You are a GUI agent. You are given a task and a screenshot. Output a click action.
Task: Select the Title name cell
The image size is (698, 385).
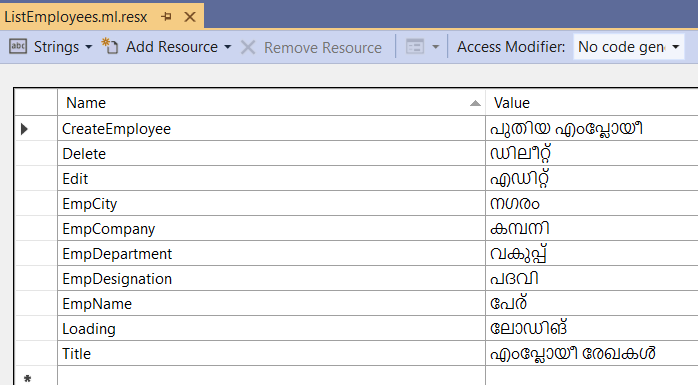(x=271, y=353)
